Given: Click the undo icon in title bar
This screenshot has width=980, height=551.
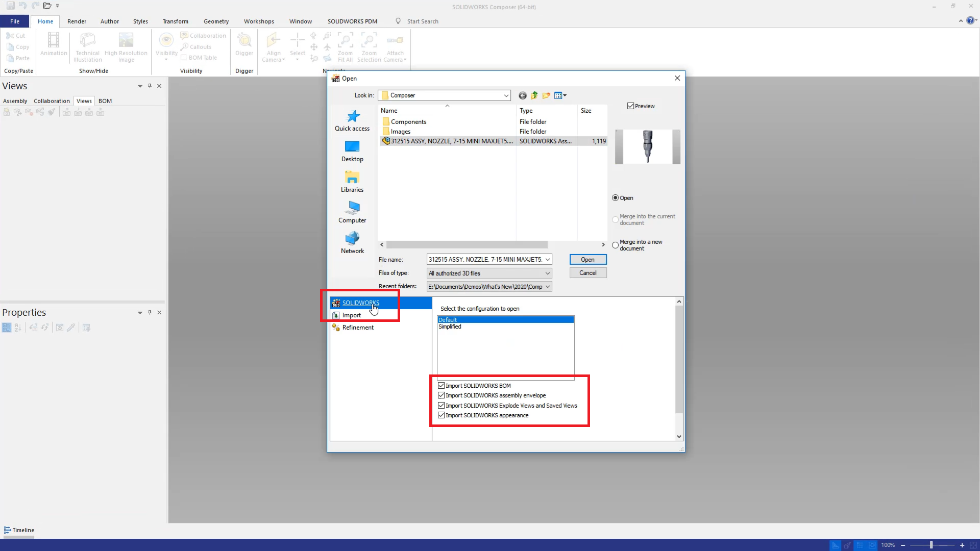Looking at the screenshot, I should click(x=22, y=6).
